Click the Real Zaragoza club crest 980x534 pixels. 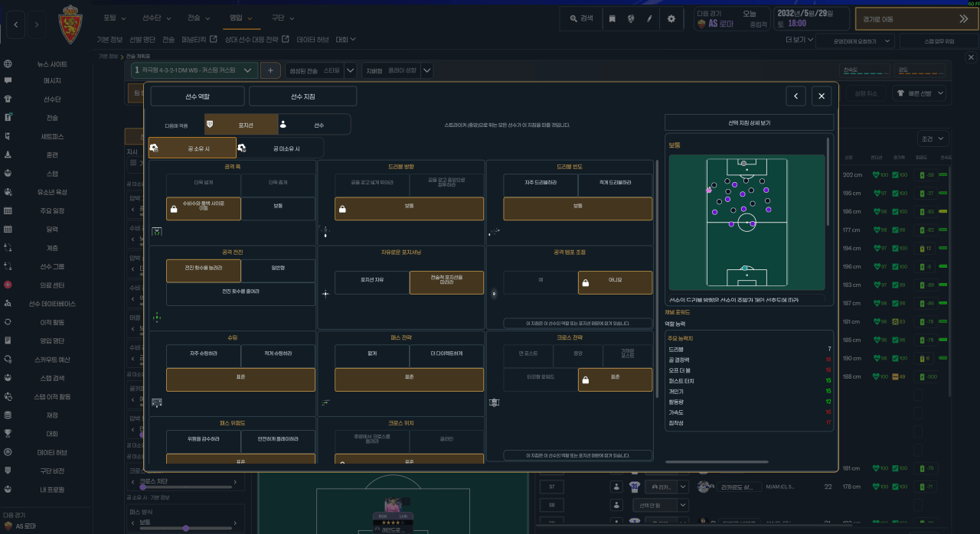click(73, 24)
